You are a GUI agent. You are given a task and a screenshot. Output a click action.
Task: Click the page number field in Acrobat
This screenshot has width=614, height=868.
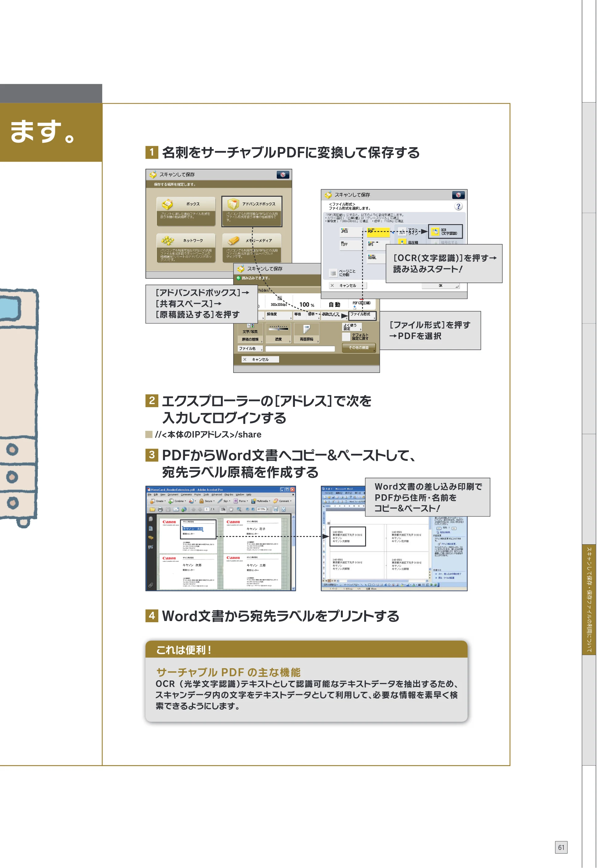[x=207, y=509]
